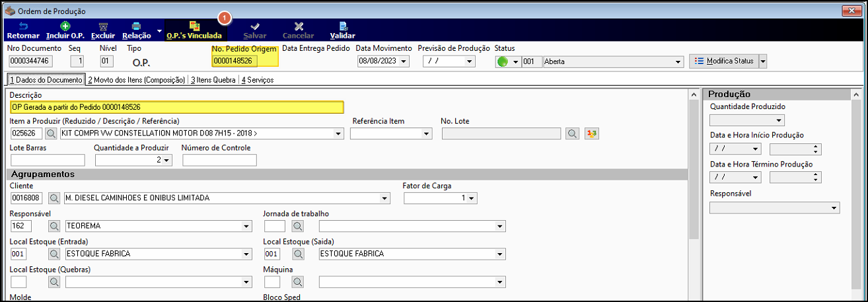Click the Excluir toolbar button
868x302 pixels.
(x=102, y=30)
